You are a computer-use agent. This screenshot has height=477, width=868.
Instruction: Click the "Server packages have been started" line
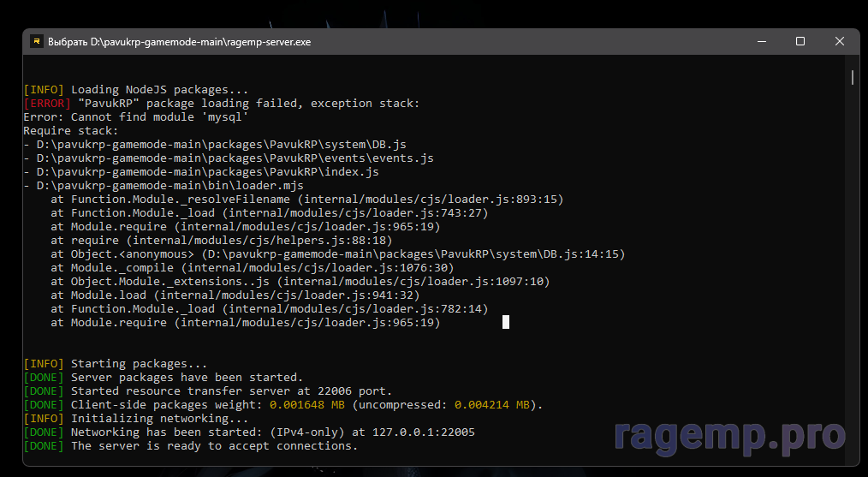tap(187, 377)
